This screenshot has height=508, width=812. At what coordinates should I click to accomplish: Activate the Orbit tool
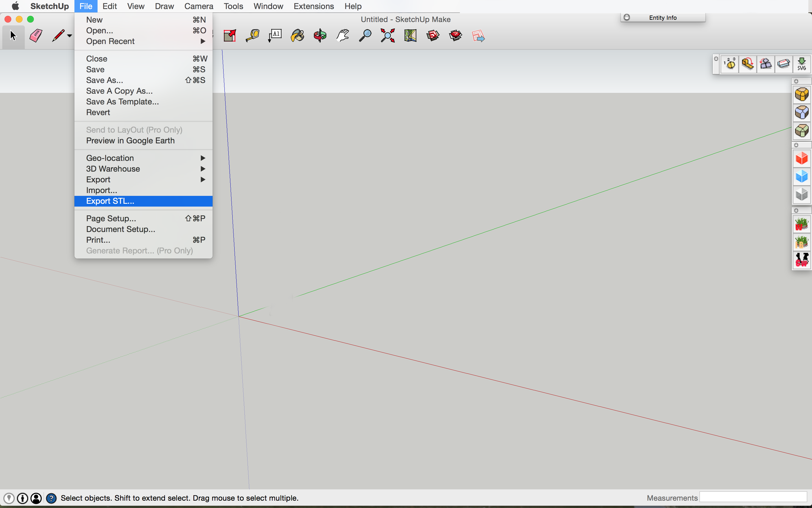[x=320, y=36]
